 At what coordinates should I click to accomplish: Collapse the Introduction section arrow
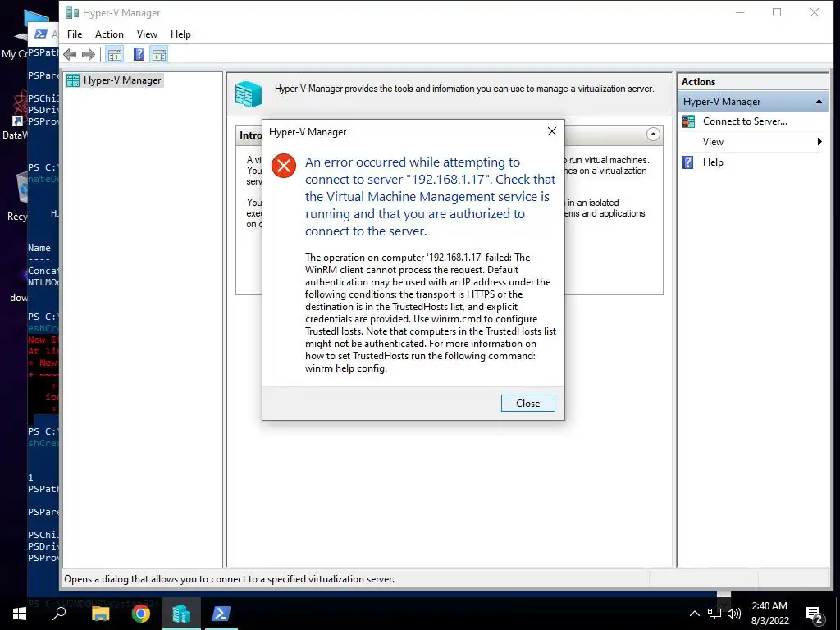point(653,135)
